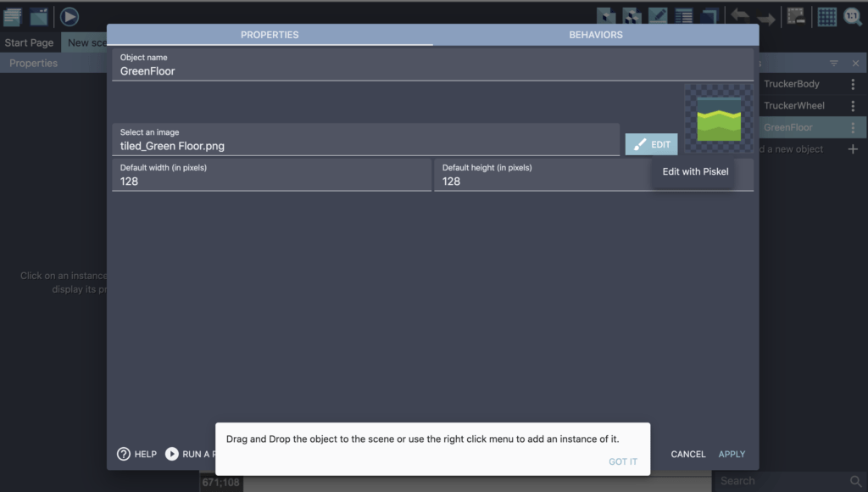868x492 pixels.
Task: Click the plus icon to add object
Action: coord(853,149)
